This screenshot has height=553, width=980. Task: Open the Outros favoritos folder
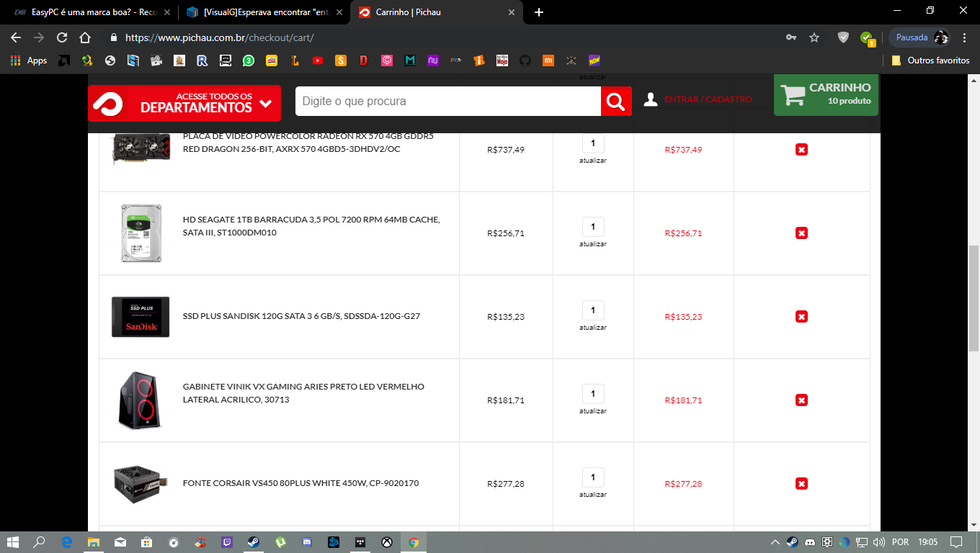click(931, 60)
